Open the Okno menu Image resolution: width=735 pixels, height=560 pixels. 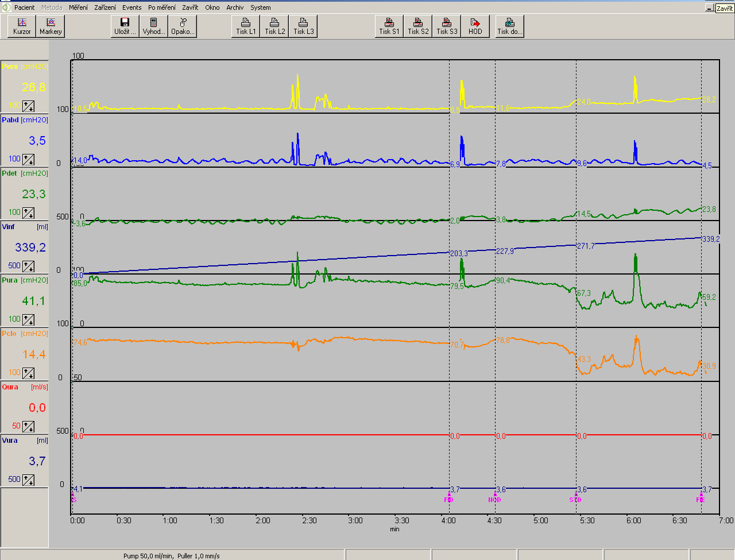coord(212,7)
